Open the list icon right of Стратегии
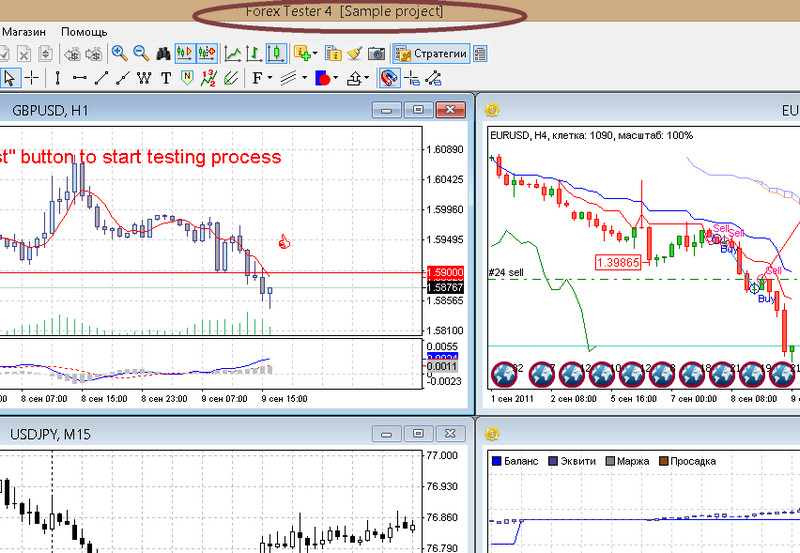This screenshot has height=553, width=800. coord(480,53)
